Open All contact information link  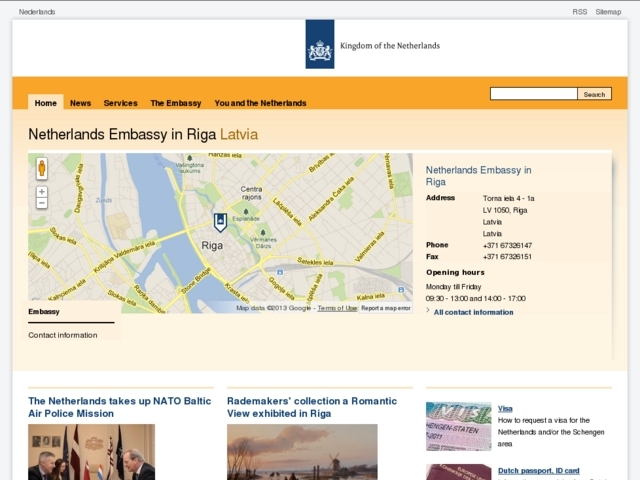tap(473, 312)
